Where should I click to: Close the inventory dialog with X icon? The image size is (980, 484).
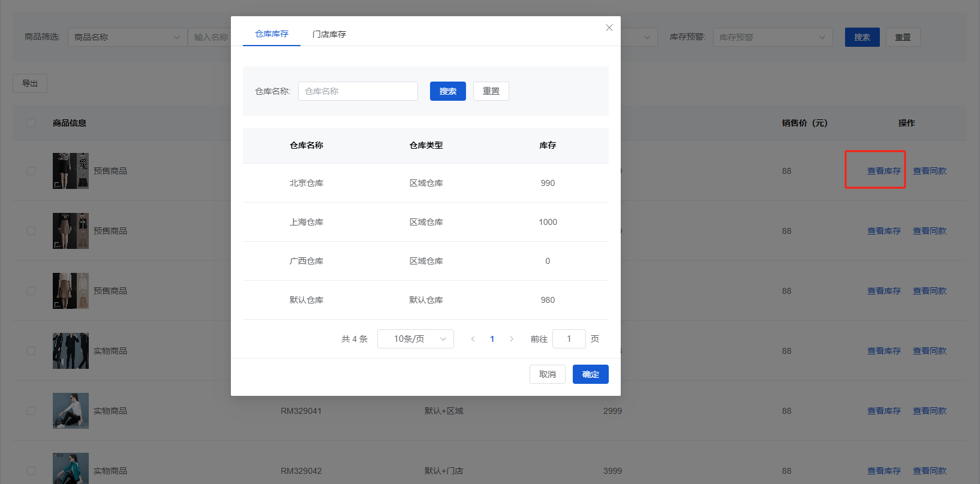click(609, 28)
